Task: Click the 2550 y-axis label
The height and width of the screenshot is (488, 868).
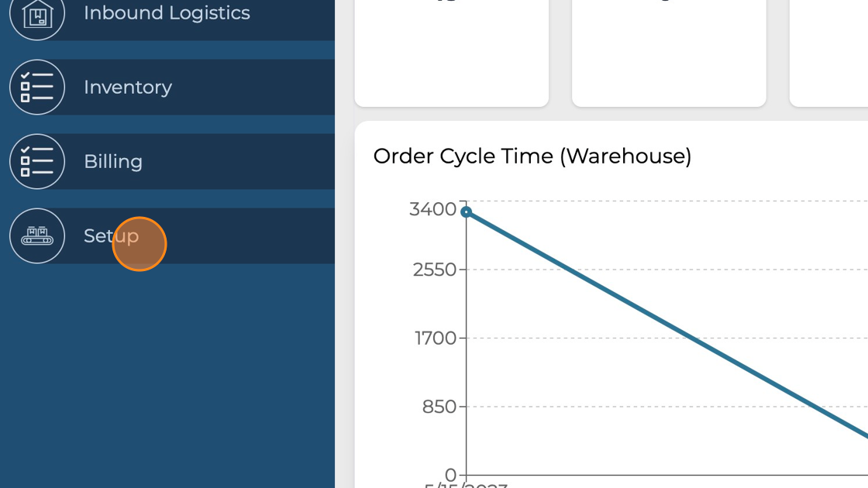Action: (435, 270)
